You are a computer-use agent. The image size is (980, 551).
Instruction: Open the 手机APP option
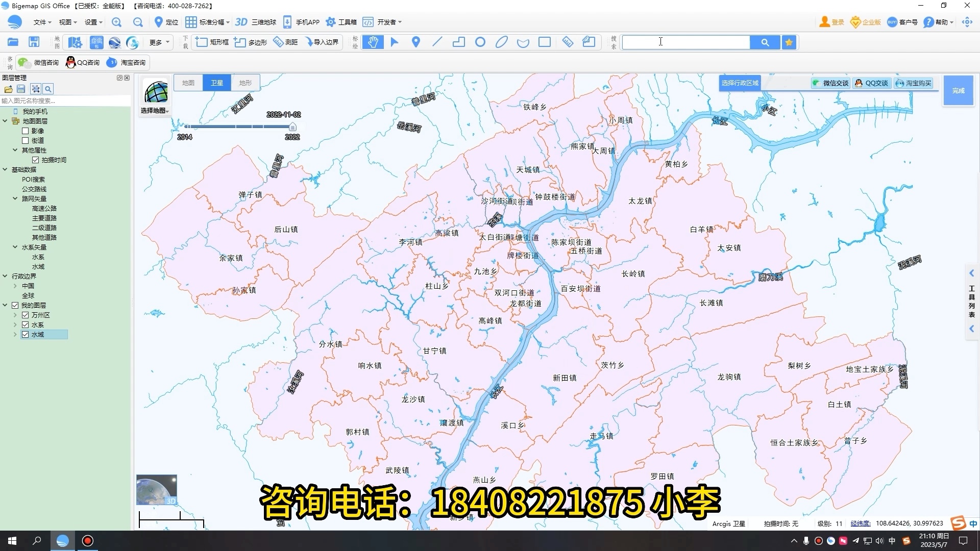pos(302,22)
